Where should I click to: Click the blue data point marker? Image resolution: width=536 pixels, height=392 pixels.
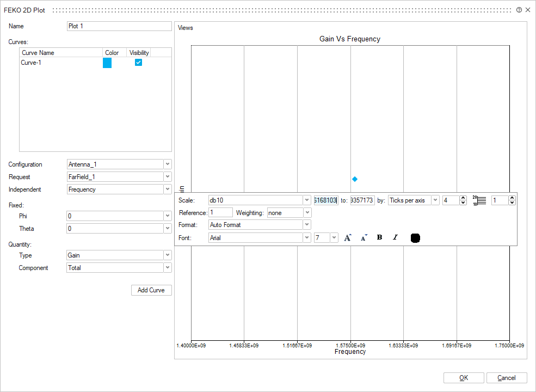(x=355, y=179)
